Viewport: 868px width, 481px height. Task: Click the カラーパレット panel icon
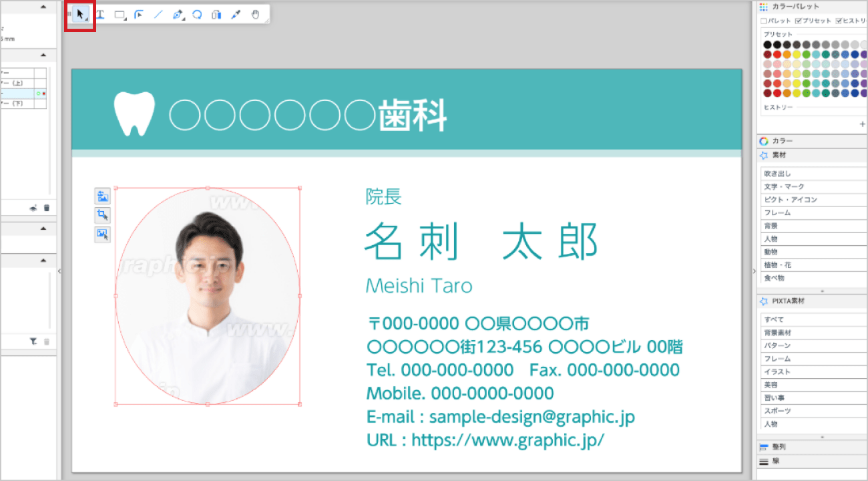[x=764, y=7]
